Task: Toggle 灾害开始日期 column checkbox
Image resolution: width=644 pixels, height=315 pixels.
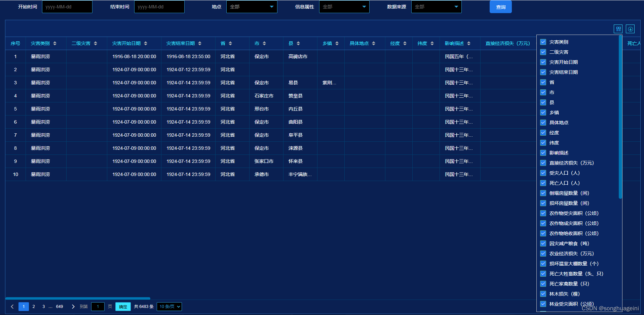Action: point(543,62)
